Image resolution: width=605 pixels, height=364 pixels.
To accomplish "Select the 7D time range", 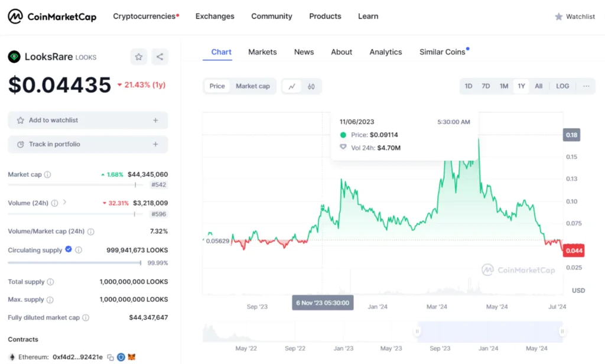I will [x=486, y=86].
